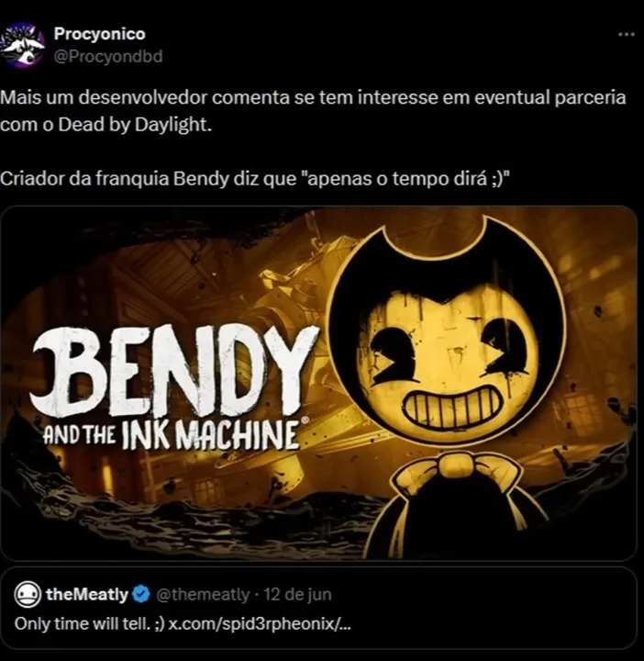Click the 12 de jun timestamp
The height and width of the screenshot is (661, 644).
[x=297, y=594]
